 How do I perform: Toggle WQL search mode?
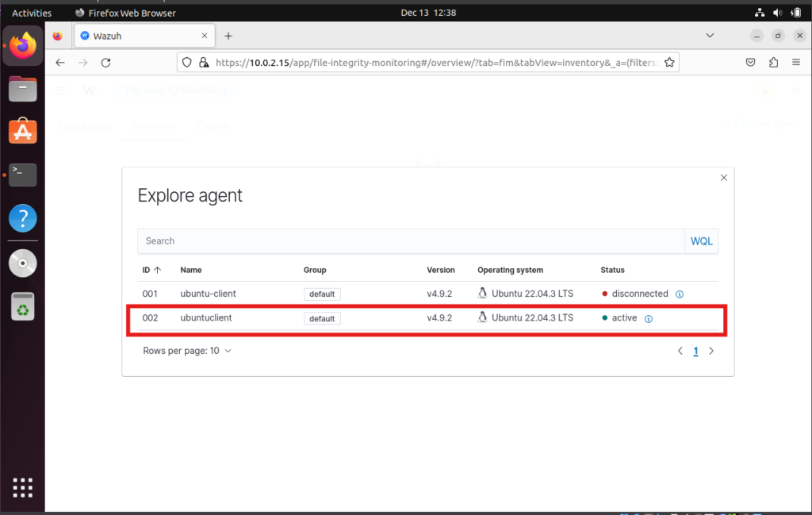(702, 241)
